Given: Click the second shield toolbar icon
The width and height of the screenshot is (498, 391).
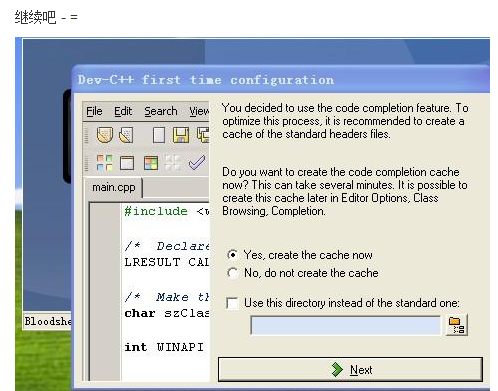Looking at the screenshot, I should (126, 135).
